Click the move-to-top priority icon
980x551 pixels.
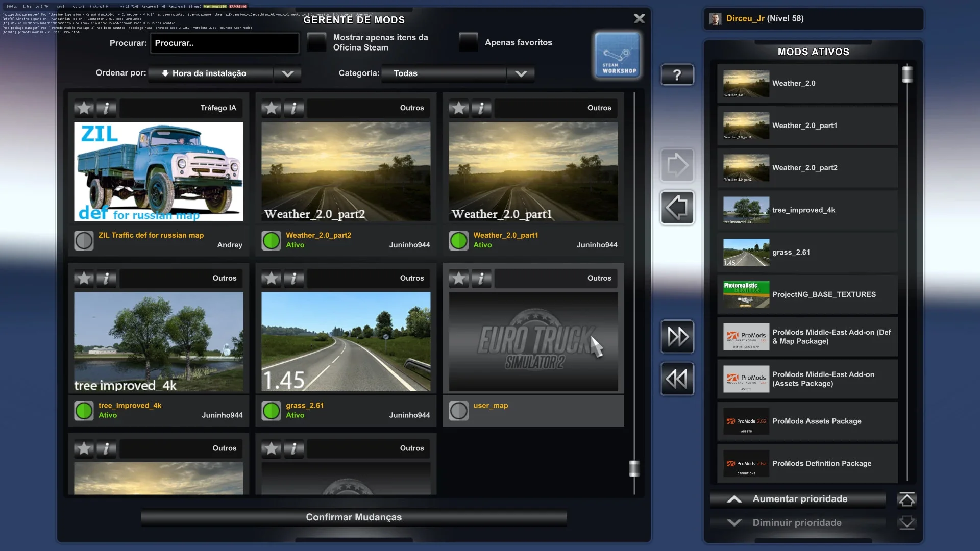(x=908, y=499)
